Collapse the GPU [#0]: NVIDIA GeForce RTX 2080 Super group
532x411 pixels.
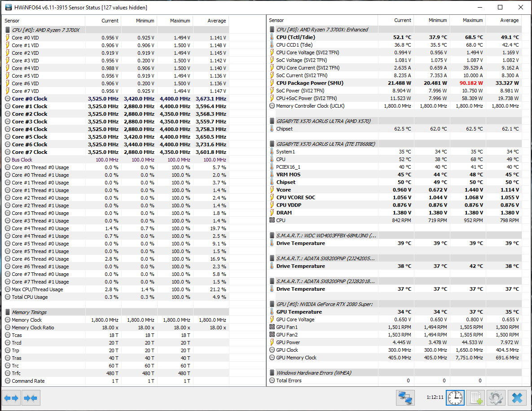click(x=272, y=304)
